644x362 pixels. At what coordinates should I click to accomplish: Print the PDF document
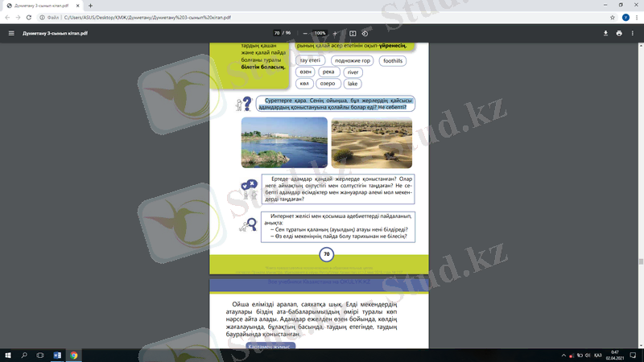(x=619, y=33)
